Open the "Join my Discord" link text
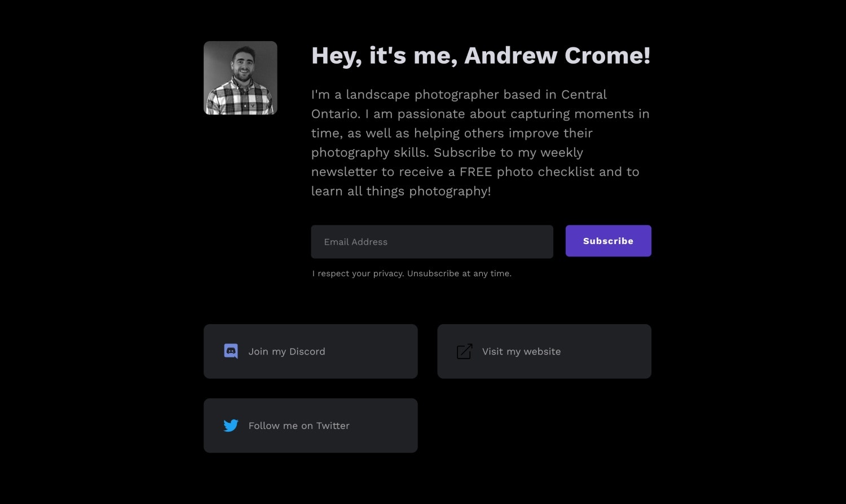This screenshot has height=504, width=846. 287,351
